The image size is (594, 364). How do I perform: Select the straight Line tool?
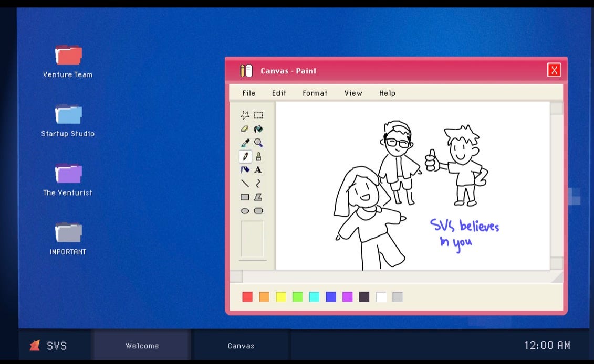click(x=245, y=184)
